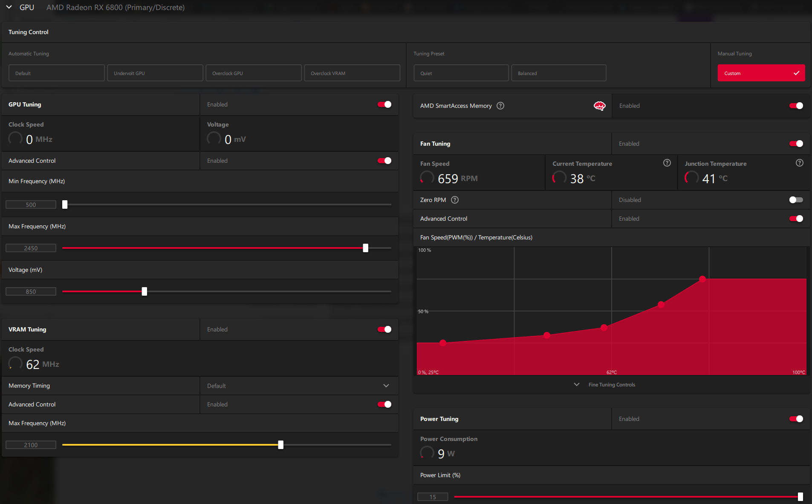
Task: Select the Undervolt GPU automatic tuning option
Action: pos(155,73)
